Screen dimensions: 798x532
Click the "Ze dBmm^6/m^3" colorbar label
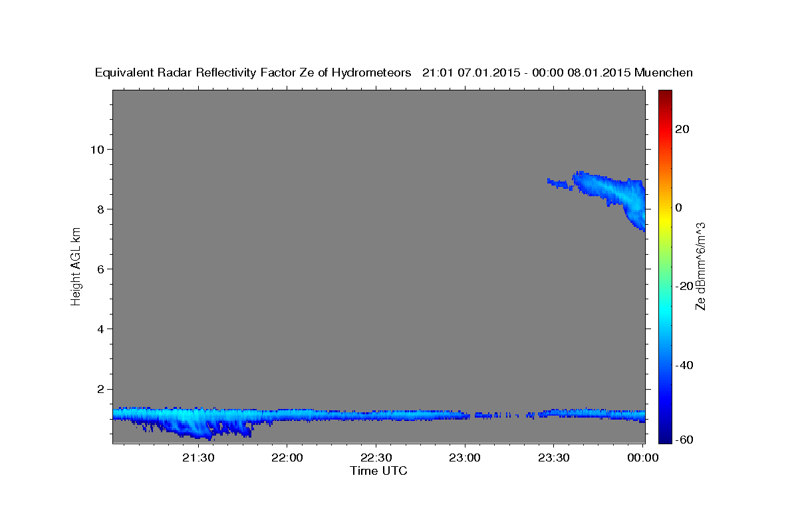coord(700,266)
